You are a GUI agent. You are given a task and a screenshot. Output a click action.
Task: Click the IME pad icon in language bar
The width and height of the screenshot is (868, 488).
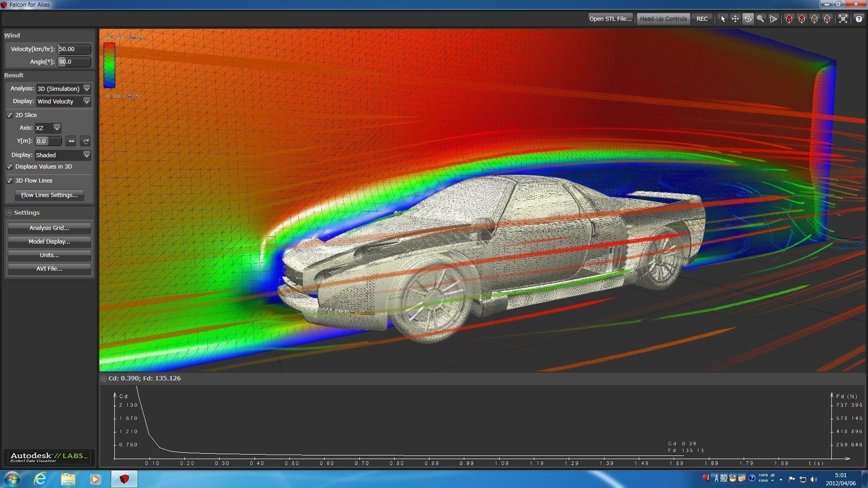click(733, 478)
